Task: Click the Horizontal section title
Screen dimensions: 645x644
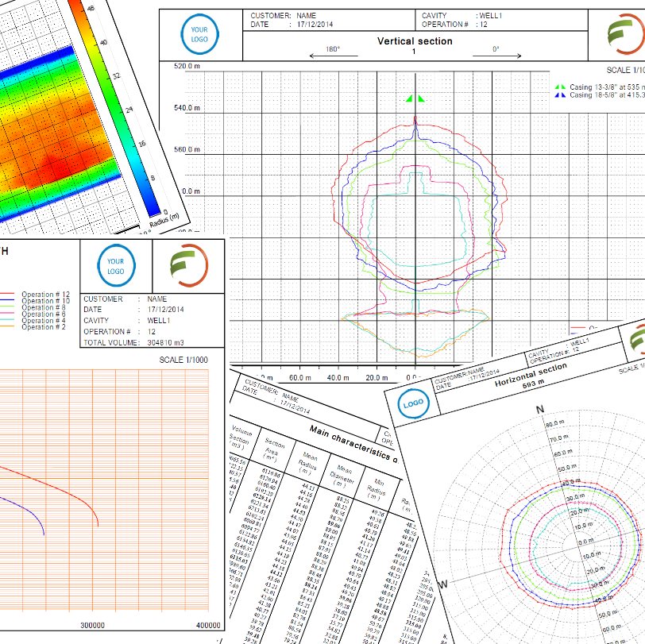Action: pos(531,375)
